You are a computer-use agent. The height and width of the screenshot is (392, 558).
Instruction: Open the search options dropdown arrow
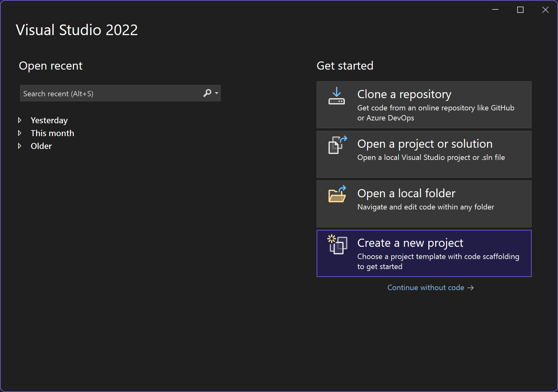(217, 93)
